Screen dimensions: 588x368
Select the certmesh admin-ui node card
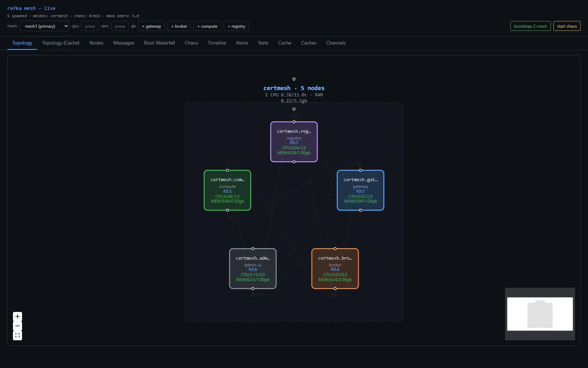tap(253, 268)
